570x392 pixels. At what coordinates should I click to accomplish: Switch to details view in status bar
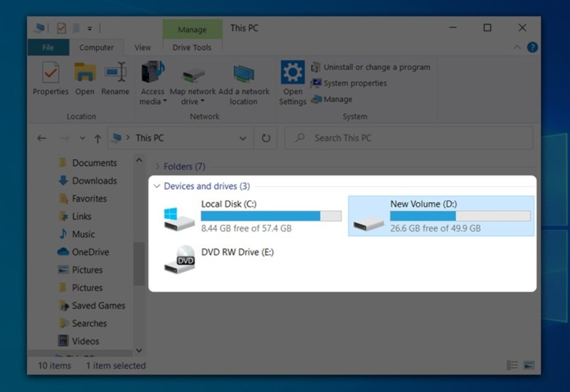point(512,365)
